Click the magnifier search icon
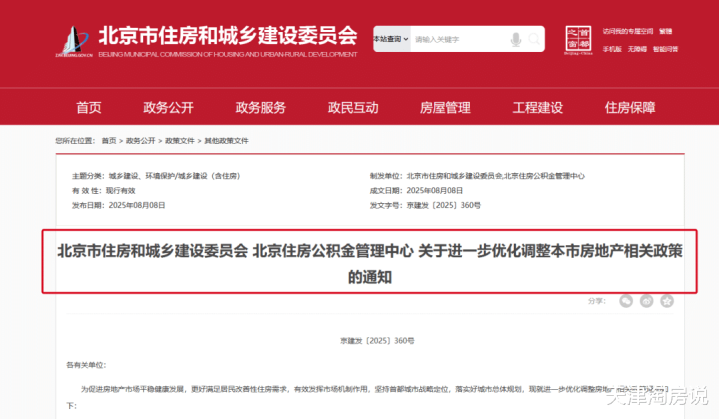Screen dimensions: 719x419 click(x=534, y=39)
